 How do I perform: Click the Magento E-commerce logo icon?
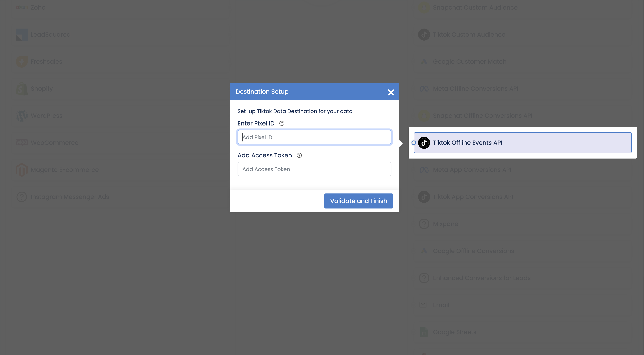[22, 170]
